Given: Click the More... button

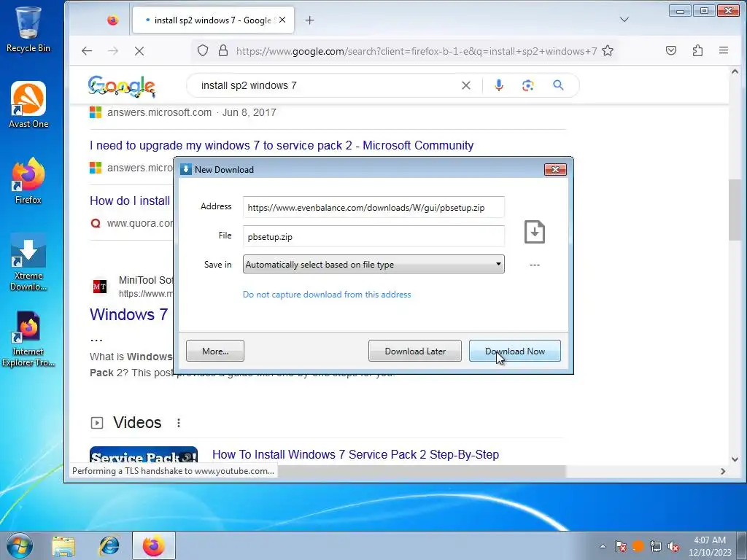Looking at the screenshot, I should (x=215, y=351).
